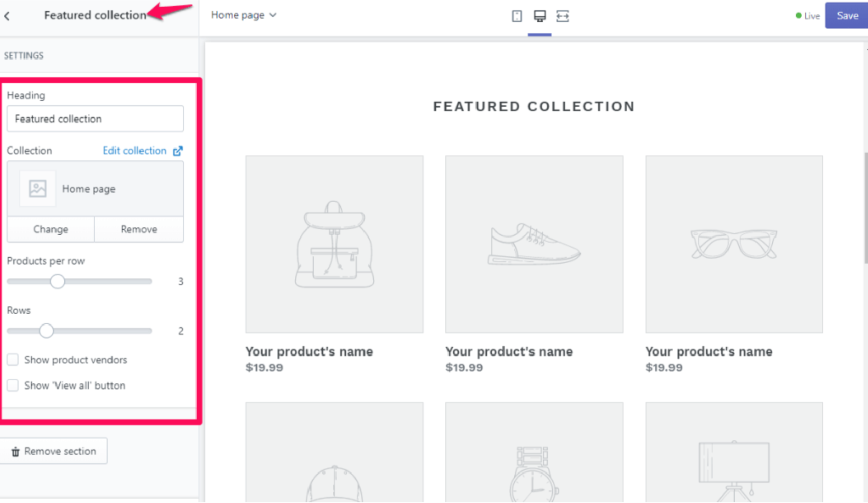Select the sneaker product thumbnail
Viewport: 868px width, 503px height.
tap(534, 244)
